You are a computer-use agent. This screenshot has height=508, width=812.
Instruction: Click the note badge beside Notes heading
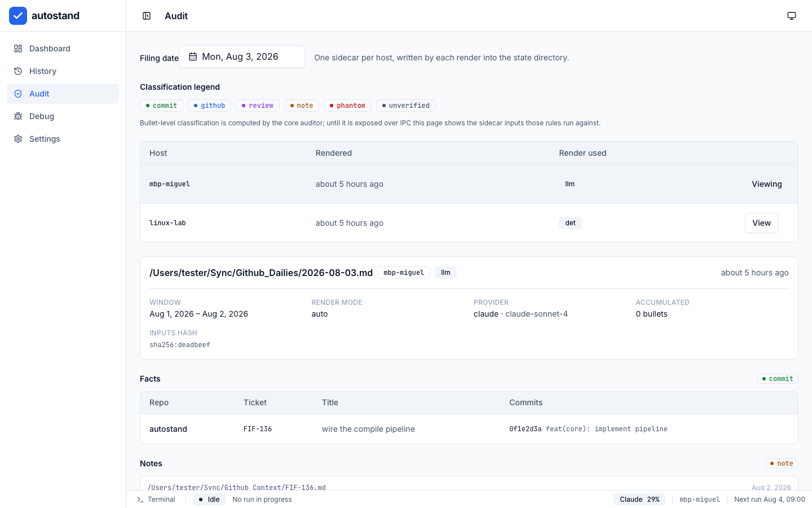click(x=782, y=463)
